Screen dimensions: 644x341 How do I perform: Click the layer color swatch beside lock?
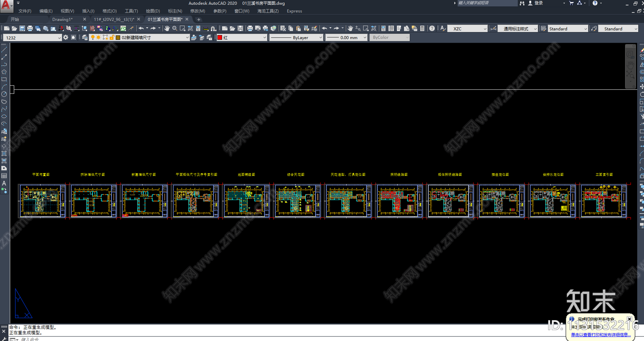point(118,37)
